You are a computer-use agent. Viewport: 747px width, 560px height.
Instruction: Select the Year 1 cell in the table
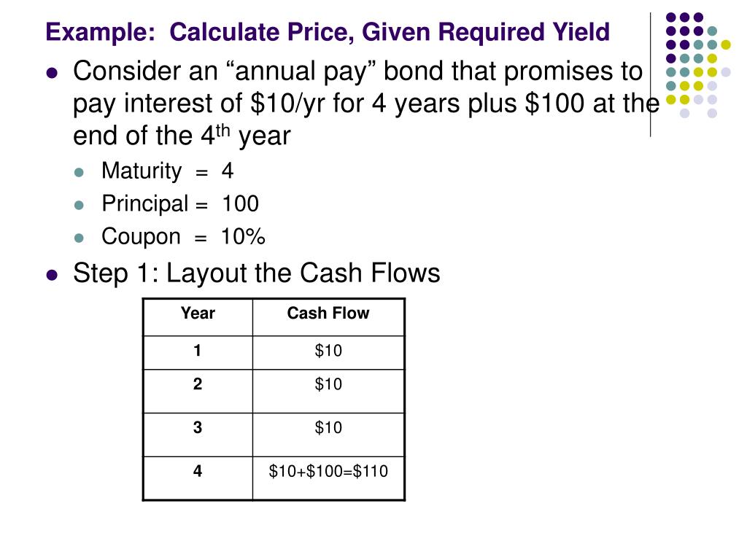pos(198,351)
